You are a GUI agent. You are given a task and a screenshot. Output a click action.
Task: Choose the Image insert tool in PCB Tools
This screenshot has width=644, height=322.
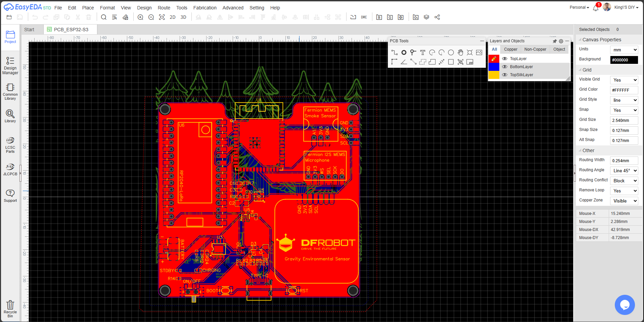click(x=479, y=52)
